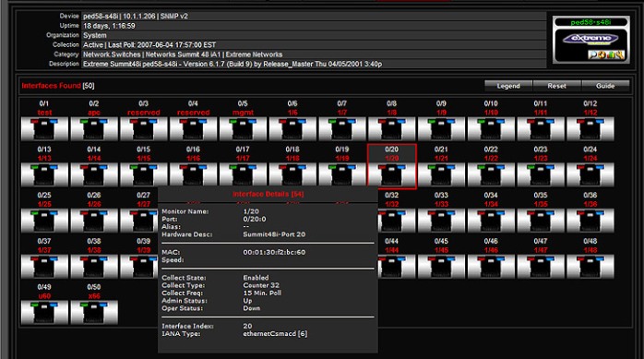The image size is (644, 359).
Task: Select the port 0/47 interface icon
Action: click(541, 267)
